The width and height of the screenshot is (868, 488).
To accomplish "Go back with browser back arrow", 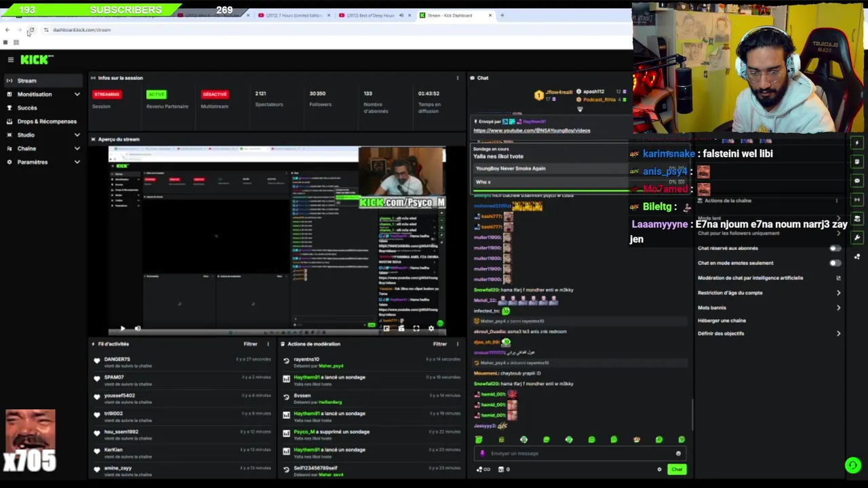I will coord(7,30).
